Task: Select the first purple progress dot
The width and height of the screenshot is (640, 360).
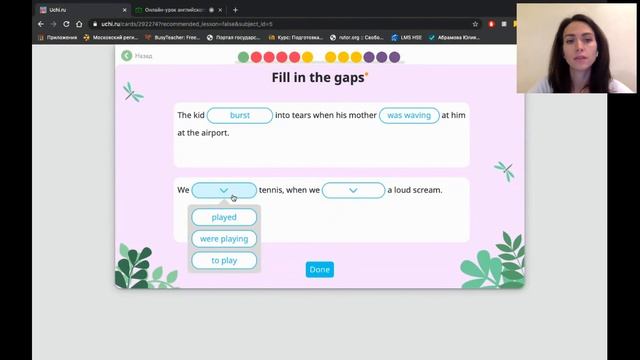Action: pos(369,57)
